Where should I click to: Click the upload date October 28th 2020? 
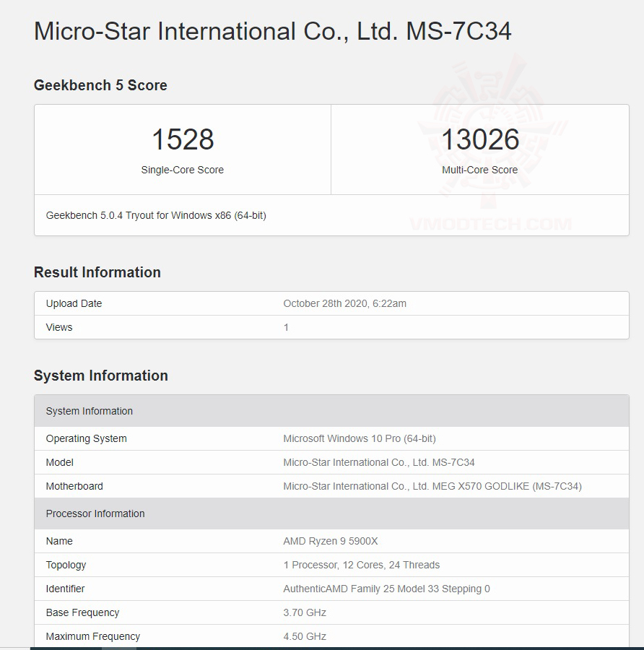344,303
